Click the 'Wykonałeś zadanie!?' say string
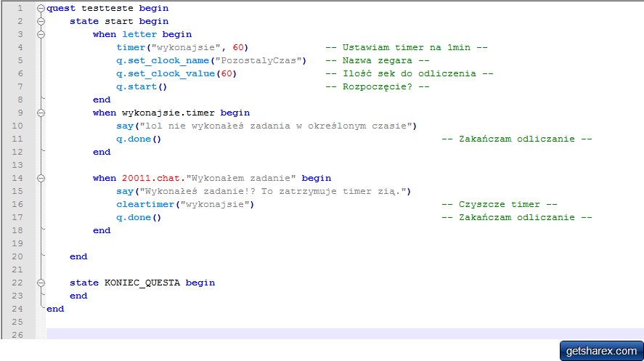 [x=273, y=191]
